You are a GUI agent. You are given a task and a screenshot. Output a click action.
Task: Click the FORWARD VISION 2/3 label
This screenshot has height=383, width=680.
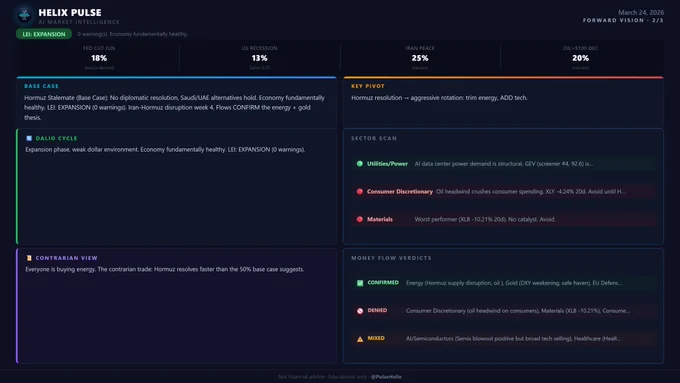pos(623,20)
